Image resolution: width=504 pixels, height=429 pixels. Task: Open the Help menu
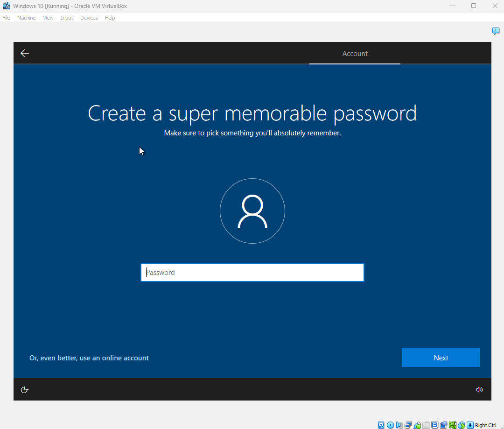coord(110,18)
